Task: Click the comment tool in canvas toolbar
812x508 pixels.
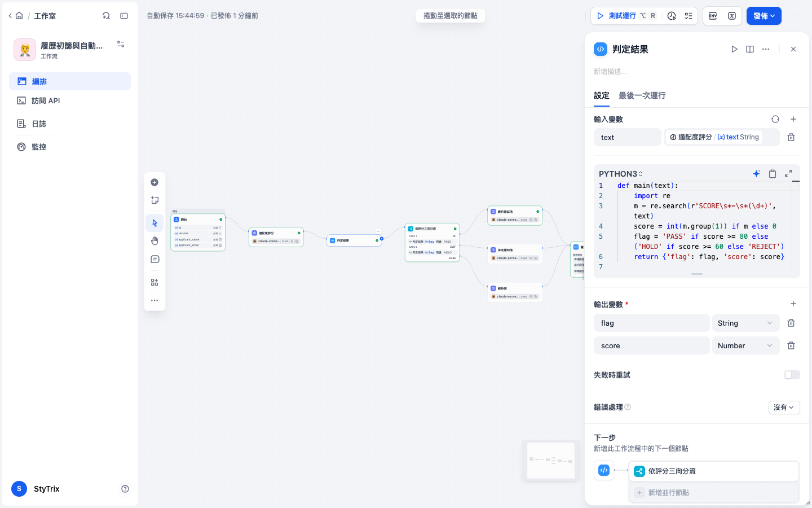Action: [x=155, y=260]
